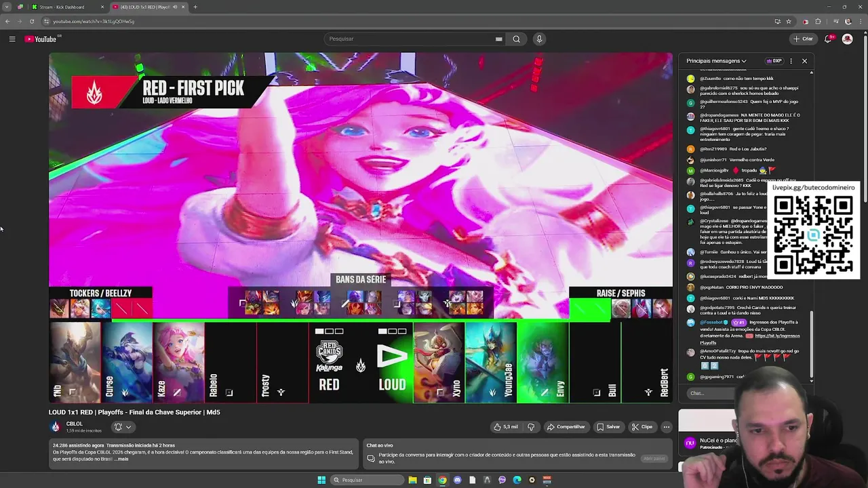Click the browser address bar URL
Screen dimensions: 868x488
coord(94,21)
